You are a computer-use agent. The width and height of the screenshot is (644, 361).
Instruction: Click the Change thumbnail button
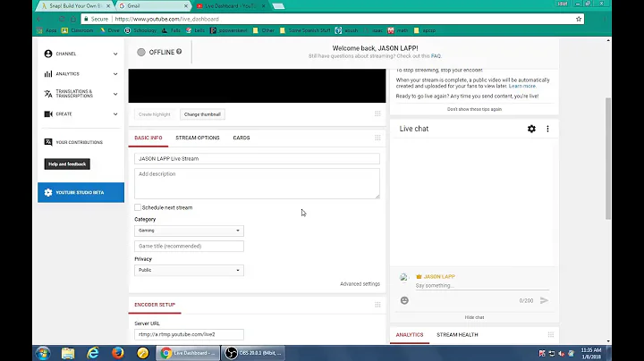tap(202, 114)
